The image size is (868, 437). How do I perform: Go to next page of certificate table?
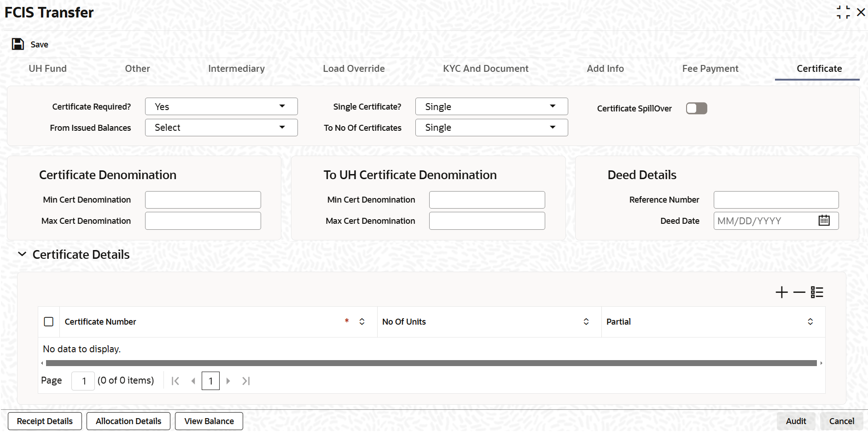pos(228,381)
